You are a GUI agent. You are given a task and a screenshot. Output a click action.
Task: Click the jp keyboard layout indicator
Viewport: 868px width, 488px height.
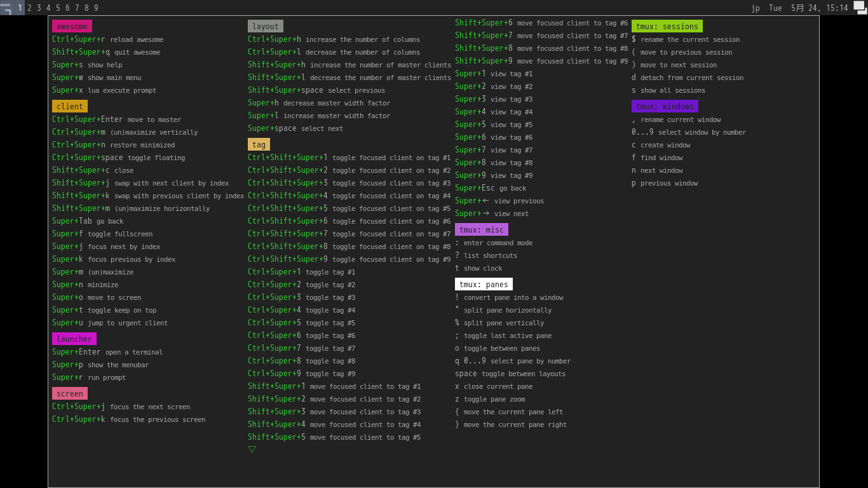756,8
